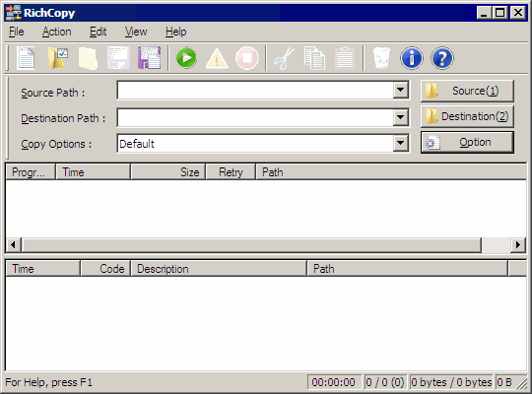Click the horizontal scrollbar left arrow
This screenshot has height=394, width=532.
(13, 244)
